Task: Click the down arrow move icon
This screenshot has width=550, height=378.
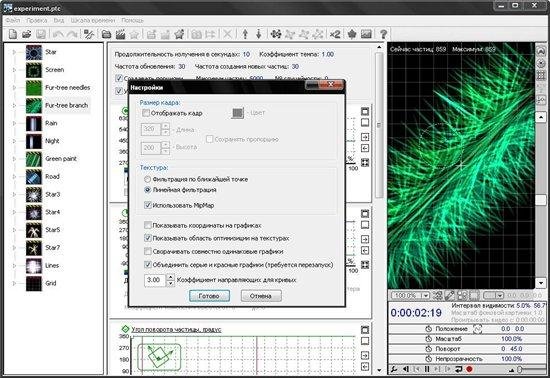Action: click(x=259, y=34)
